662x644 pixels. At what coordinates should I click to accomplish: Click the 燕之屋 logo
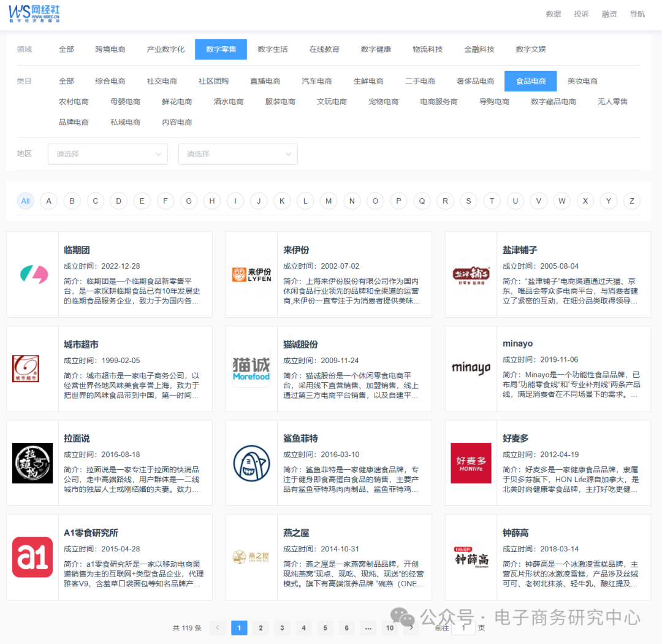251,557
